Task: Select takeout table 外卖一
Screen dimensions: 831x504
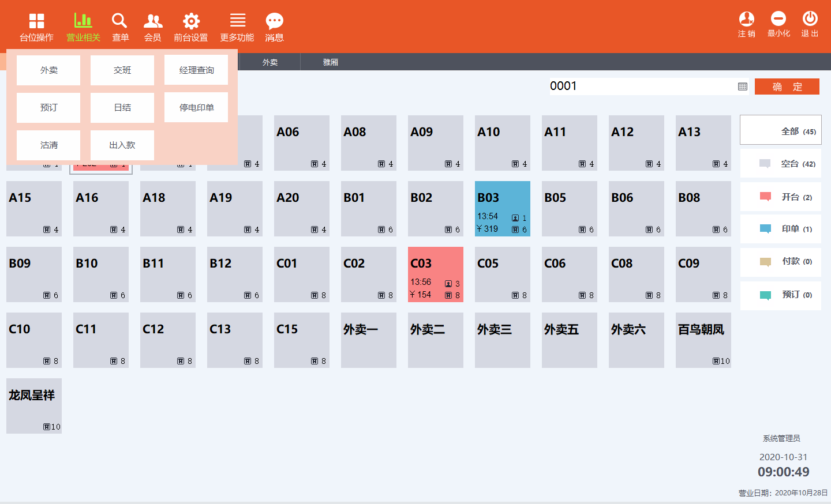Action: (x=369, y=340)
